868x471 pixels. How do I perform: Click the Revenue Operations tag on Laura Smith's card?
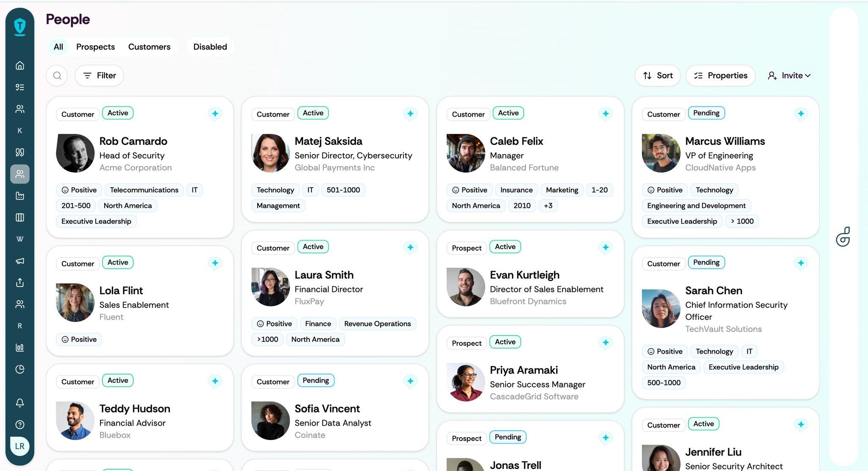coord(378,324)
